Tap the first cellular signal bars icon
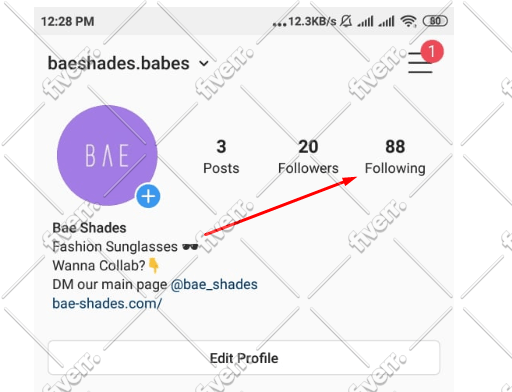The image size is (512, 392). (x=365, y=21)
